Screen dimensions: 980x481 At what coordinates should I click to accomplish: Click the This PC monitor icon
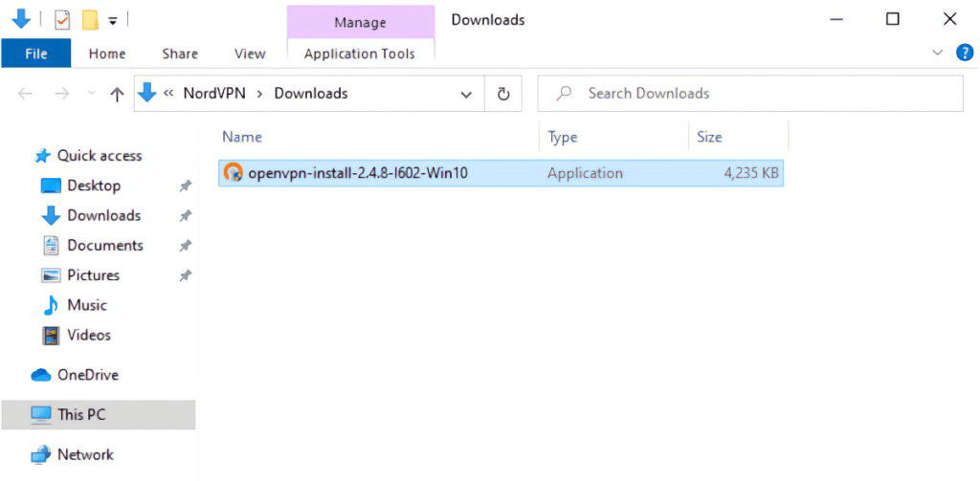click(x=40, y=415)
